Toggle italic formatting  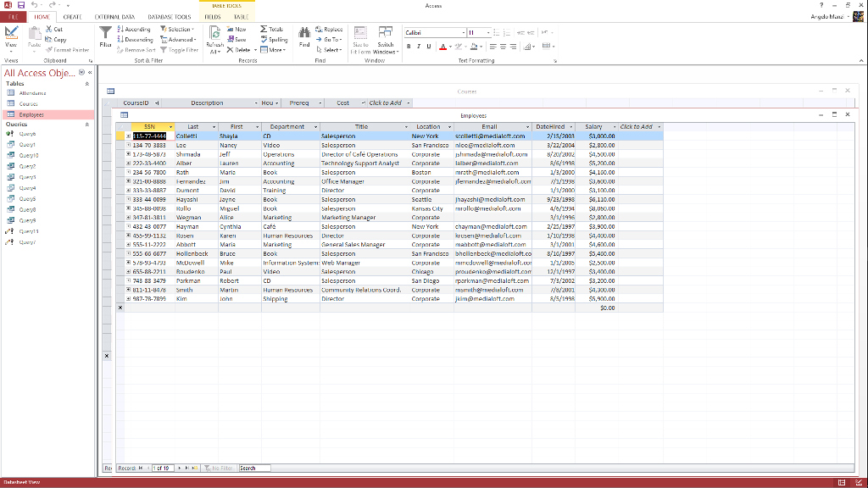coord(418,46)
